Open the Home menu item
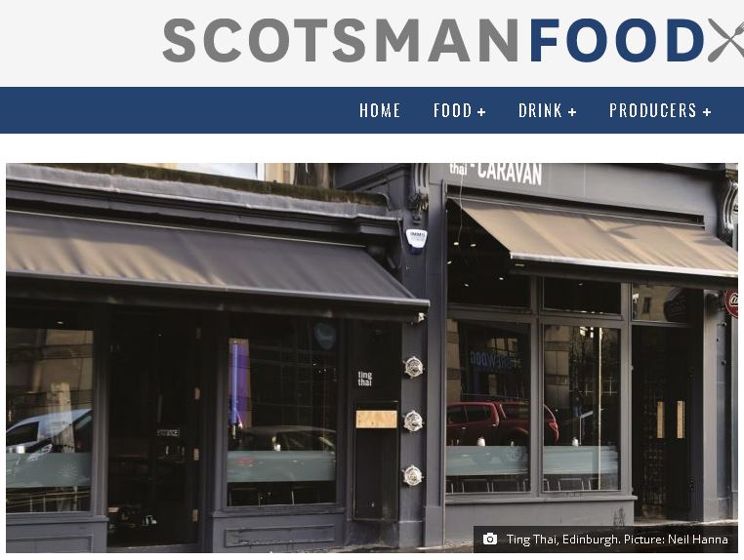Screen dimensions: 744x560 tap(380, 110)
